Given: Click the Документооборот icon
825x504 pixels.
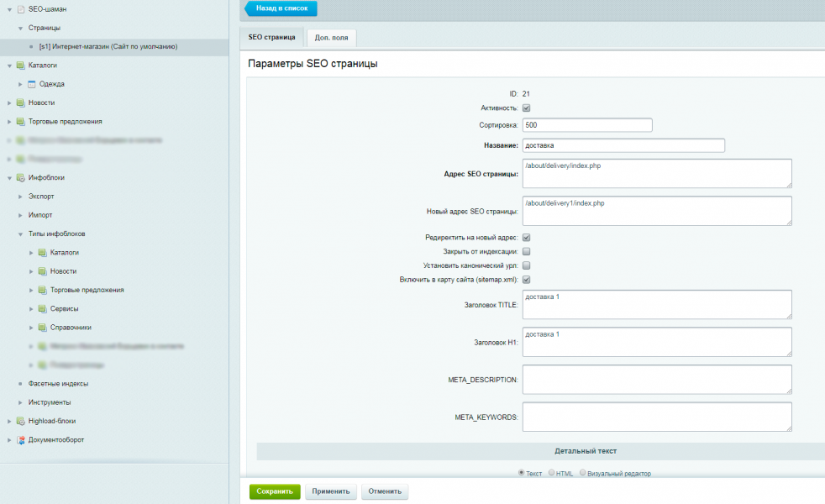Looking at the screenshot, I should coord(21,439).
